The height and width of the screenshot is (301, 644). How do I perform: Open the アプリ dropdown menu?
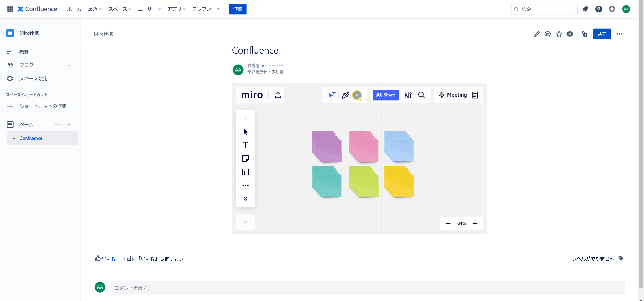click(176, 9)
